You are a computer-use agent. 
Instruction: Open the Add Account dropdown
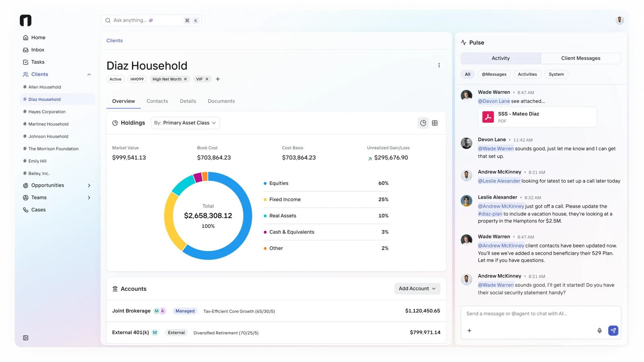[417, 289]
